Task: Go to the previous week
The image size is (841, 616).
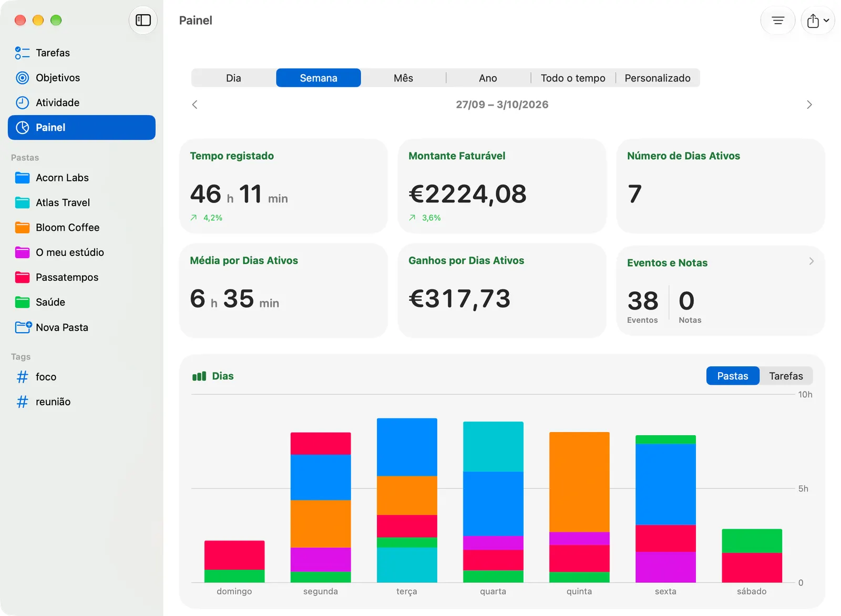Action: tap(195, 105)
